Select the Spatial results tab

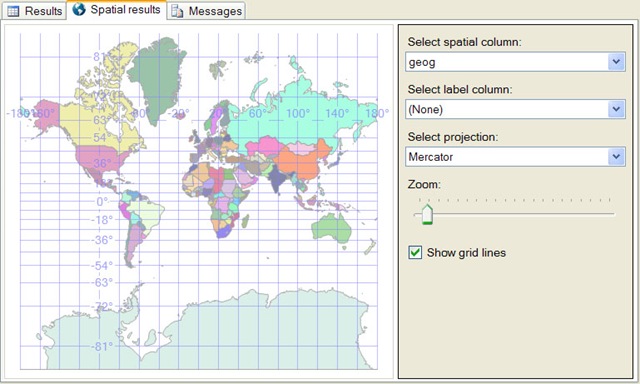(117, 9)
